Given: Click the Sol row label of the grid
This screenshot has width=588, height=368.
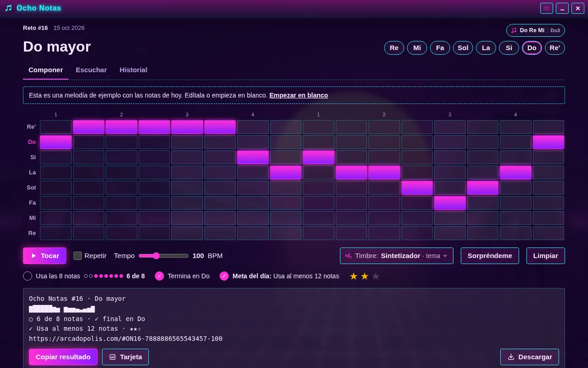Looking at the screenshot, I should tap(31, 188).
